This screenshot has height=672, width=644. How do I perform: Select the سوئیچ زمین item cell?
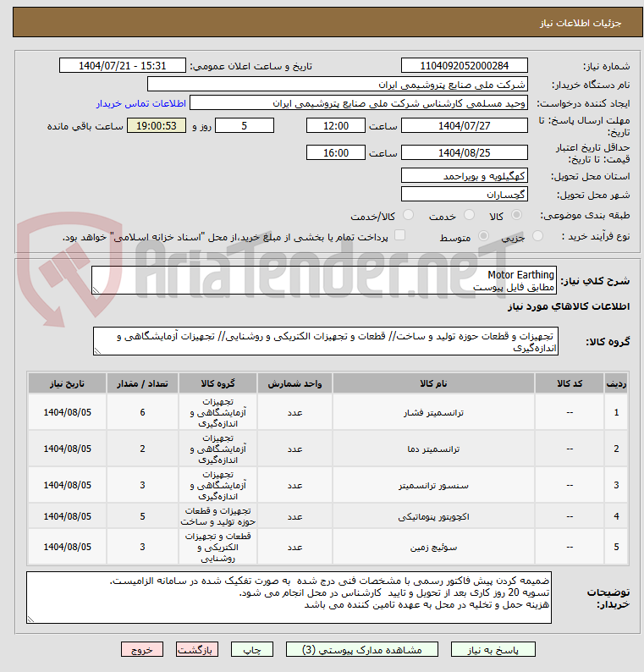pos(433,547)
